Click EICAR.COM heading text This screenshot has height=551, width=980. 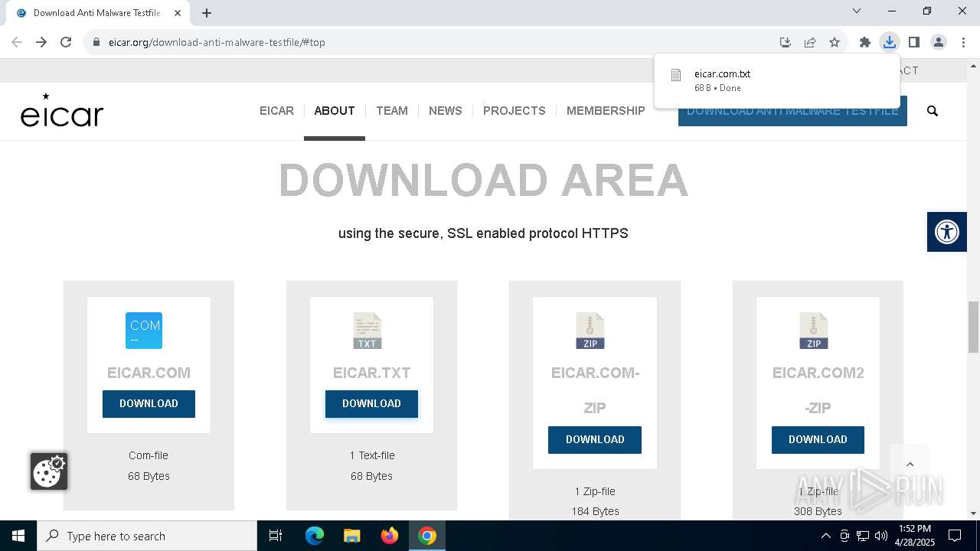pos(149,373)
